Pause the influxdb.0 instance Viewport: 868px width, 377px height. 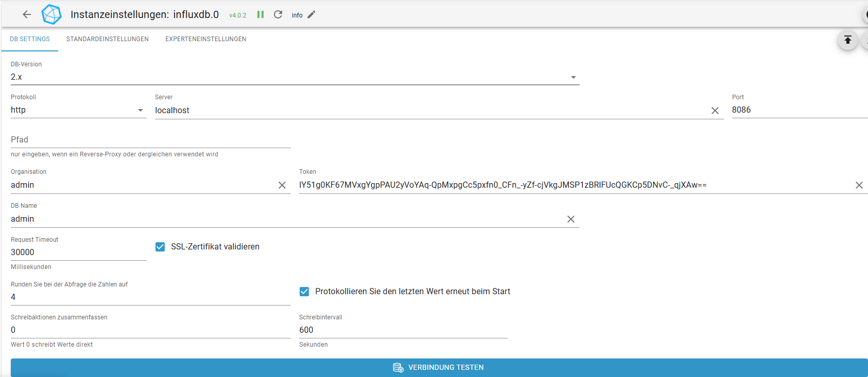point(261,14)
